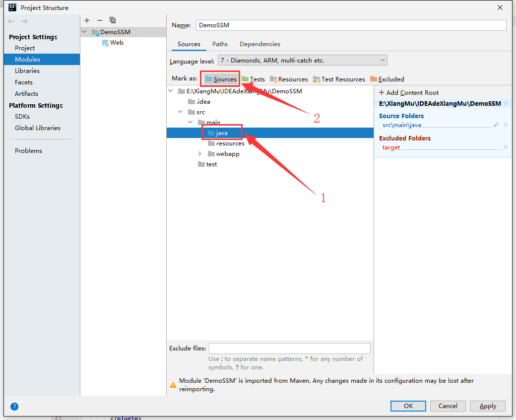Expand the webapp folder
Image resolution: width=516 pixels, height=420 pixels.
click(200, 154)
